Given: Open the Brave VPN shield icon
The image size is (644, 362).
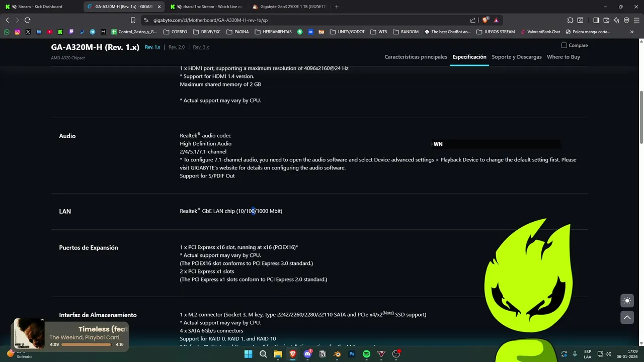Looking at the screenshot, I should pos(626,20).
